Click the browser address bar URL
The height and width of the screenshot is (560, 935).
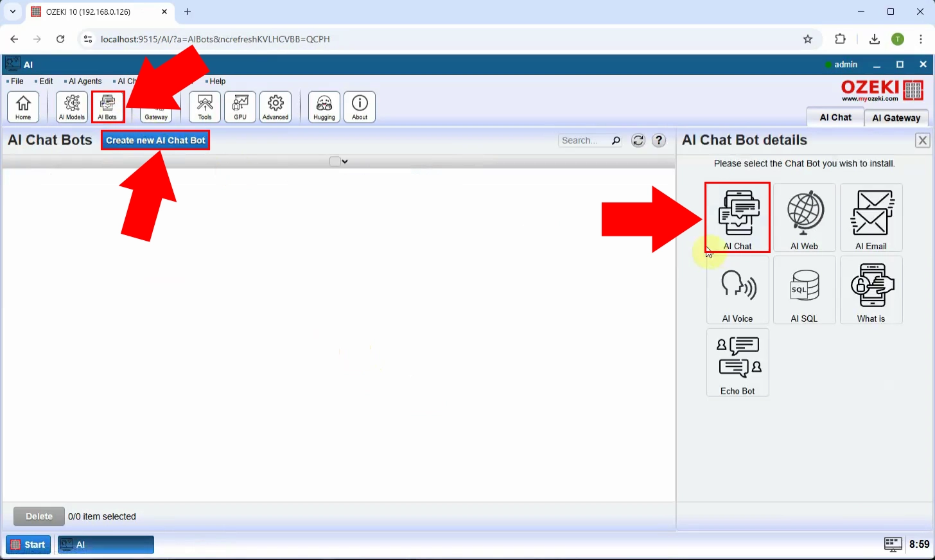(x=215, y=39)
